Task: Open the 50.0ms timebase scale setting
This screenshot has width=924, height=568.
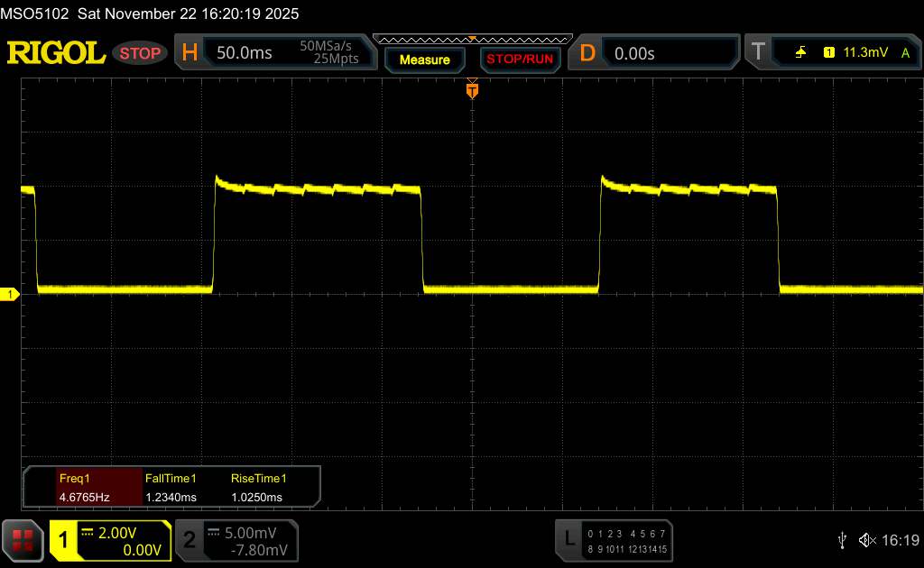Action: [x=245, y=53]
